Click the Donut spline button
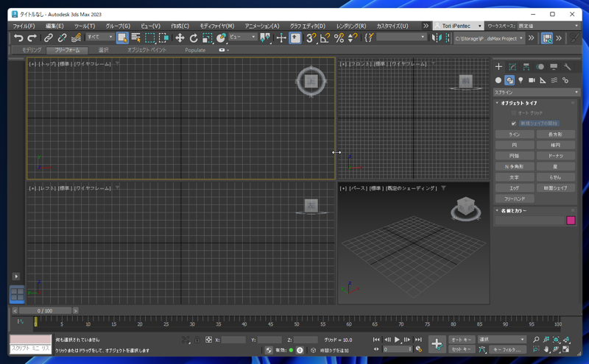 coord(556,156)
